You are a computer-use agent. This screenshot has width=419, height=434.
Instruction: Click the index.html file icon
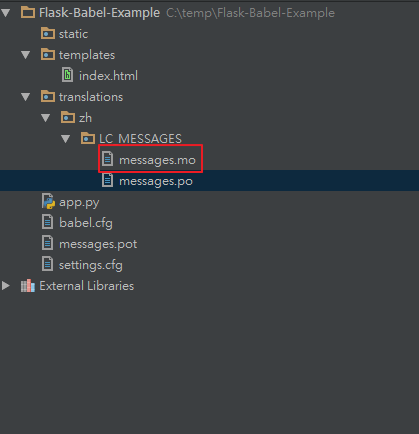tap(67, 75)
